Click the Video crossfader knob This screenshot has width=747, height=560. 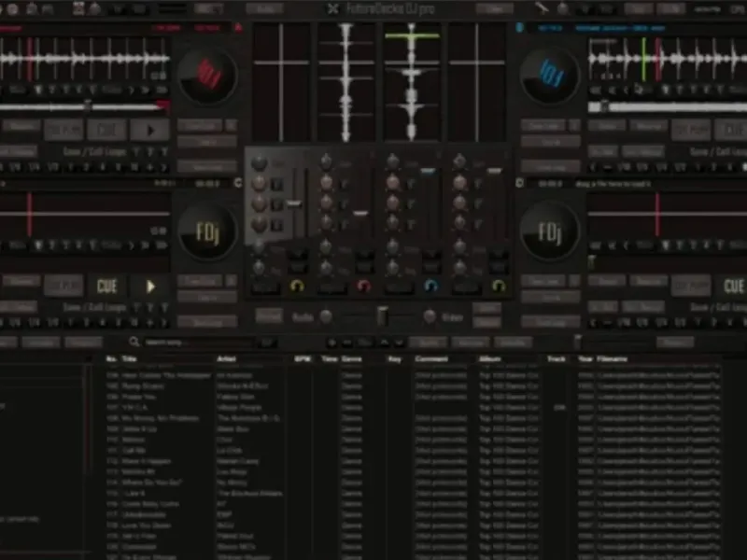pos(430,316)
